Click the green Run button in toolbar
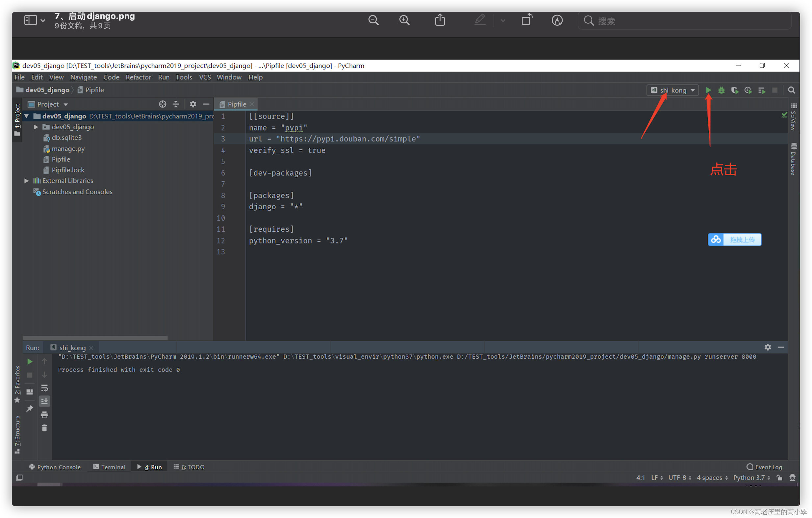This screenshot has width=812, height=518. (708, 91)
